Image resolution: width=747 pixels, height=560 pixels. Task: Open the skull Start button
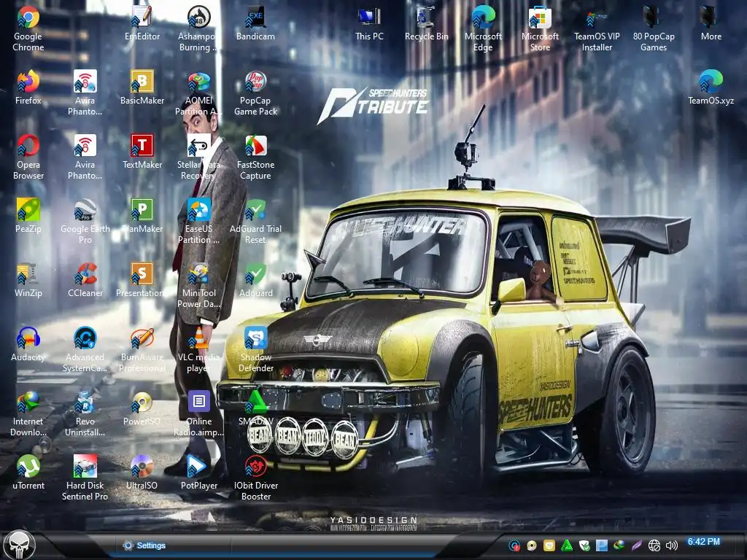pos(19,545)
